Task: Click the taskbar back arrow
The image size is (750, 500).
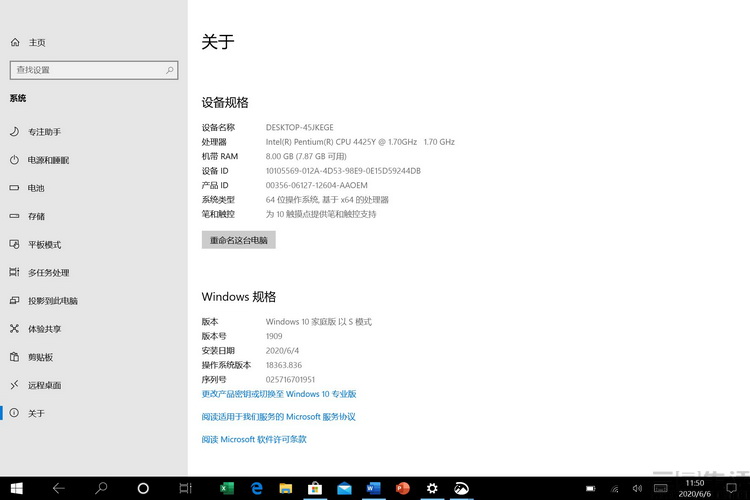Action: pyautogui.click(x=58, y=488)
